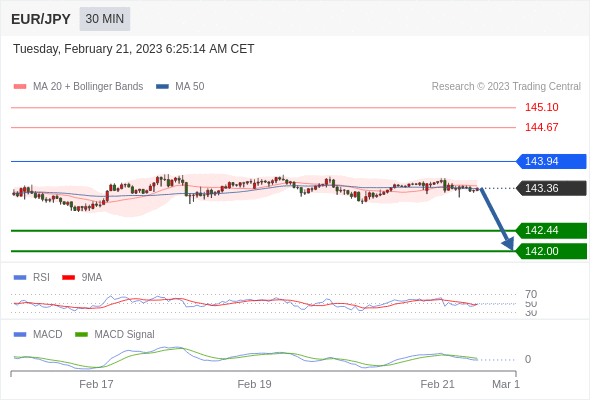
Task: Click the Feb 17 date axis label
Action: 96,384
